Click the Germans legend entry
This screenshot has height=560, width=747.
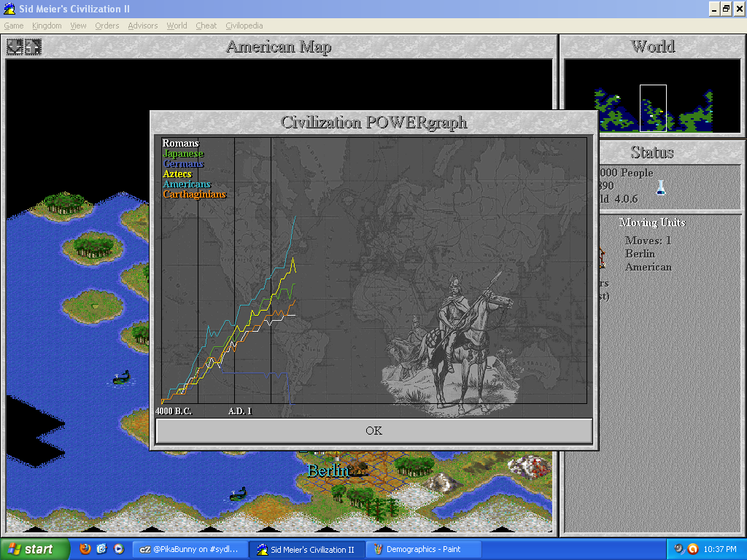(183, 164)
